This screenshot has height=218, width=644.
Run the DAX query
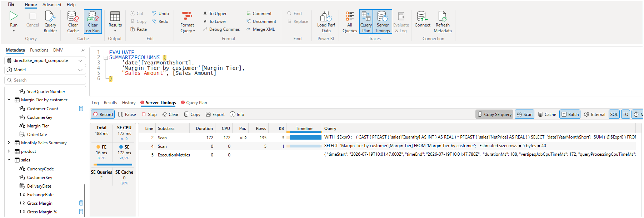pos(14,19)
